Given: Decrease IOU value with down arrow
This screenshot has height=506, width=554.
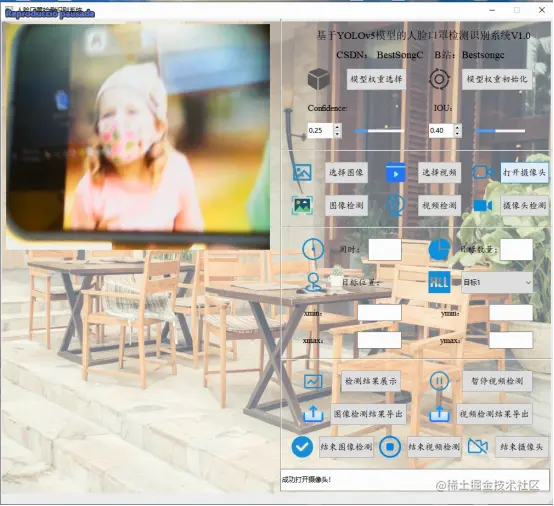Looking at the screenshot, I should pos(458,134).
